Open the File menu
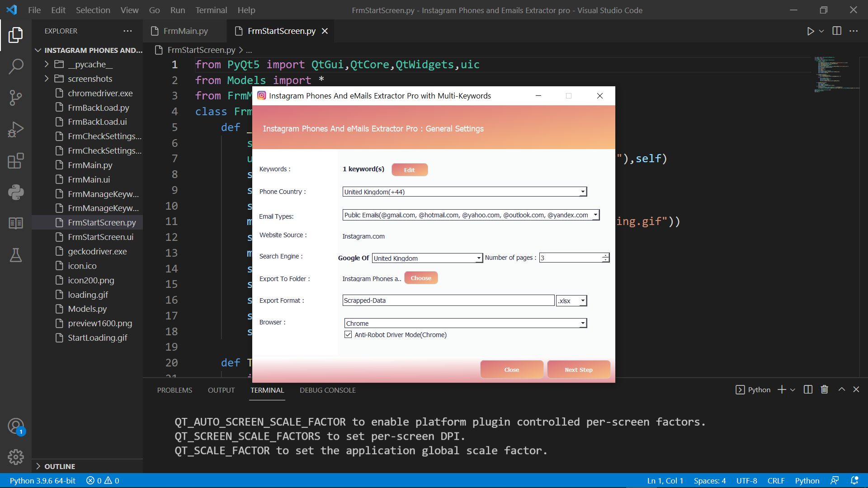The image size is (868, 488). (x=34, y=10)
